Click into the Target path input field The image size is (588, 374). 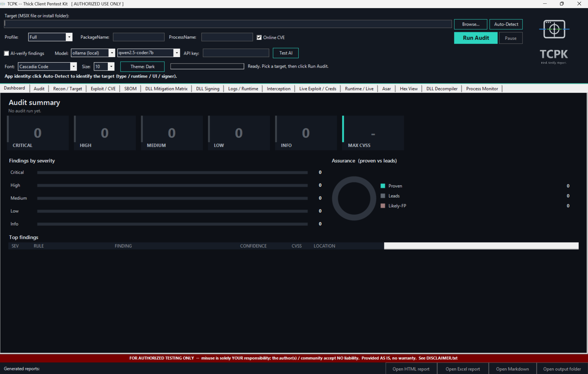click(x=228, y=24)
